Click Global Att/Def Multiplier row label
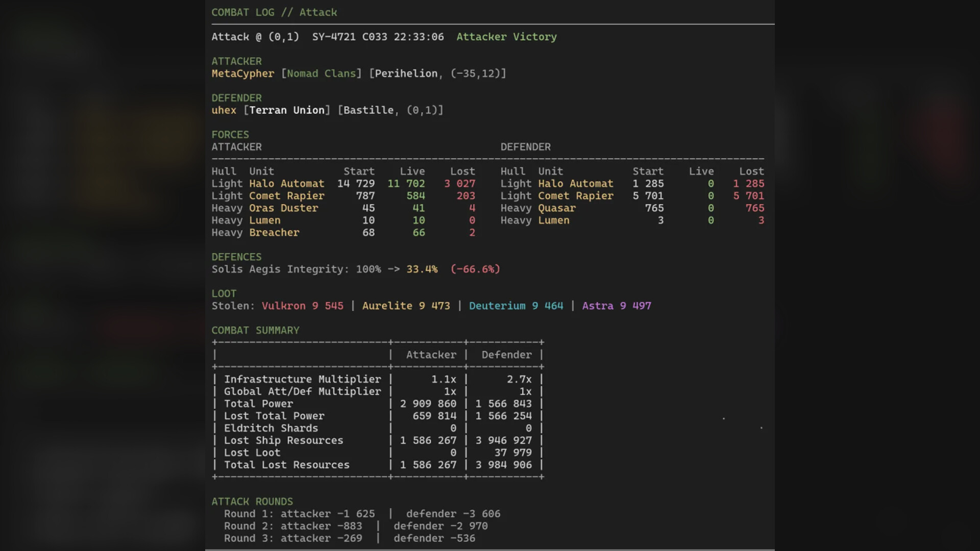This screenshot has height=551, width=980. 302,392
